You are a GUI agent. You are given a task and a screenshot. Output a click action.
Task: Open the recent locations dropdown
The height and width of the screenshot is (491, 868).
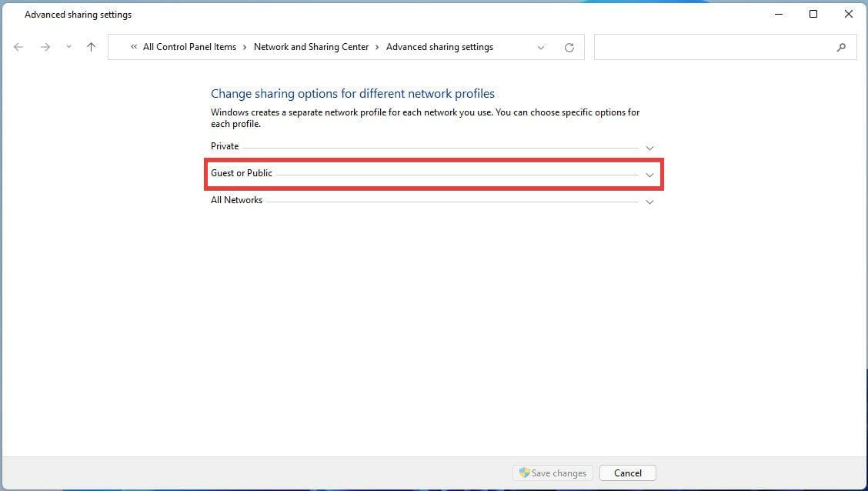click(x=68, y=47)
